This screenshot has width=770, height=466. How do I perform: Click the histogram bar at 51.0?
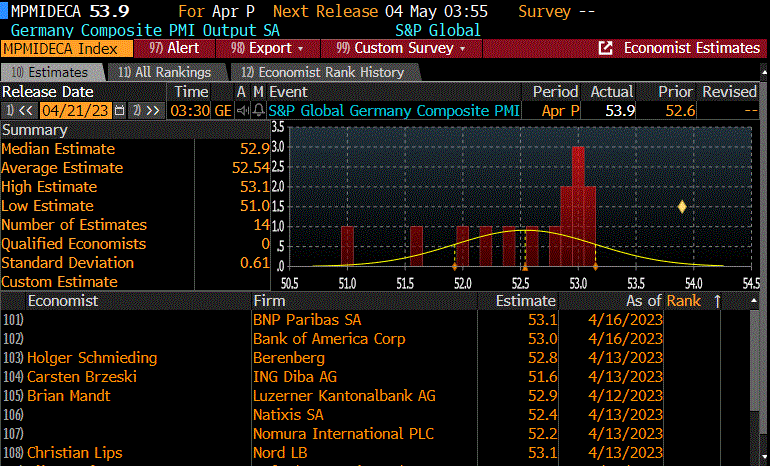(x=347, y=246)
